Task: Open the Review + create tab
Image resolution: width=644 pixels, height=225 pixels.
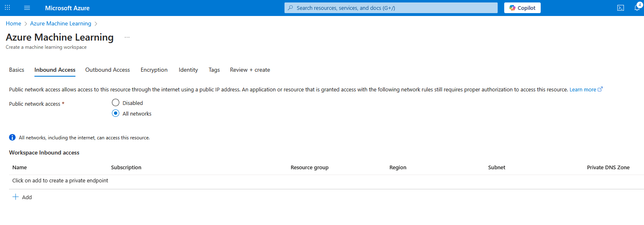Action: pyautogui.click(x=250, y=70)
